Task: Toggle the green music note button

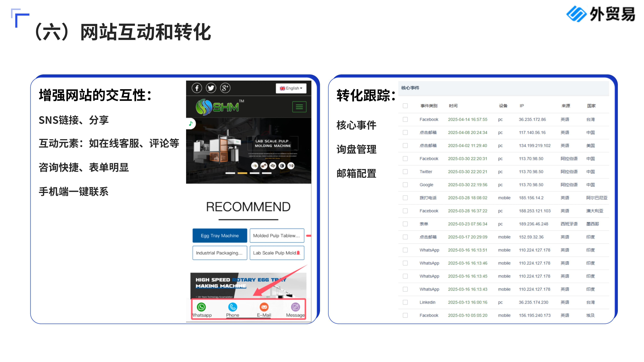Action: click(191, 123)
